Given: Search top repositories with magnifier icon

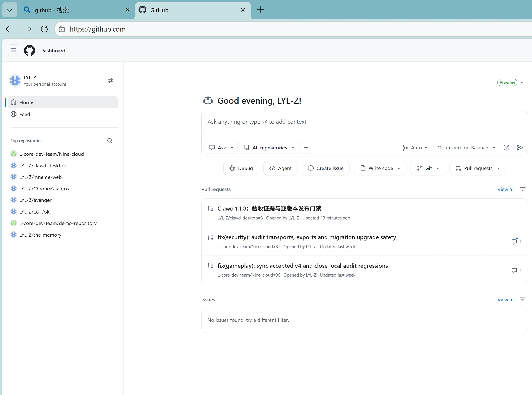Looking at the screenshot, I should click(x=110, y=141).
